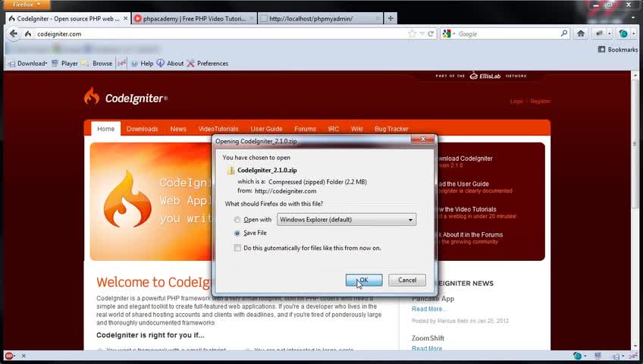
Task: Close the CodeIgniter browser tab
Action: point(125,18)
